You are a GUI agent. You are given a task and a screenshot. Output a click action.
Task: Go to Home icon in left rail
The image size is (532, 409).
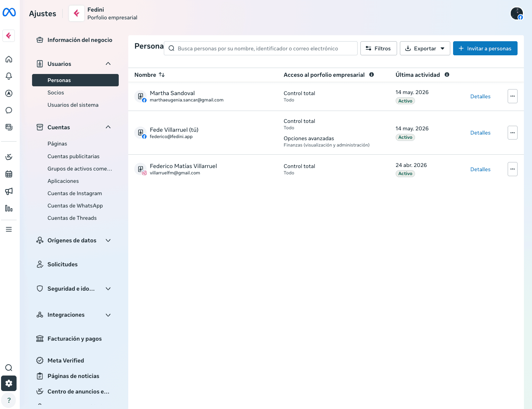click(9, 59)
